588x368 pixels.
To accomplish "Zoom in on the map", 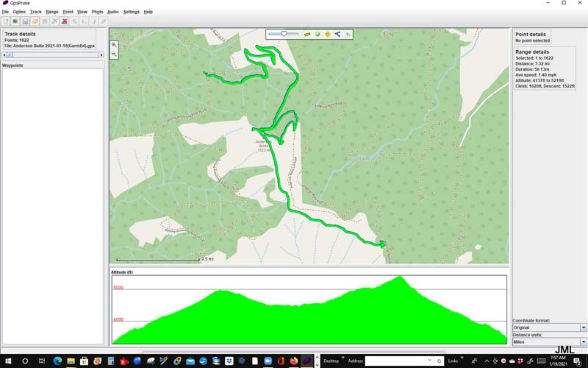I will 115,45.
